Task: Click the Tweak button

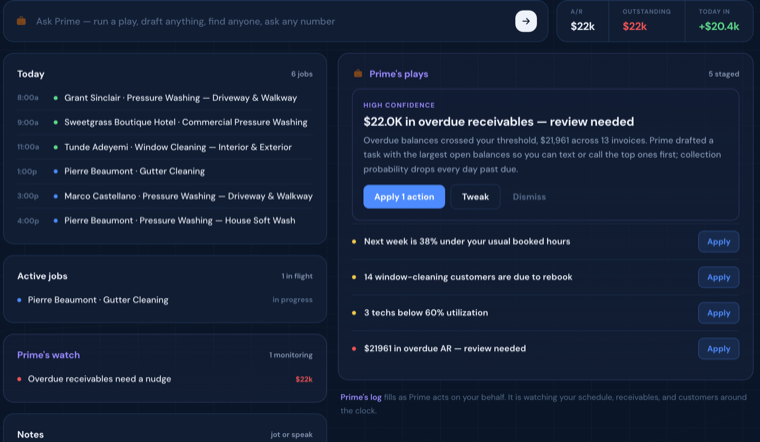Action: coord(475,197)
